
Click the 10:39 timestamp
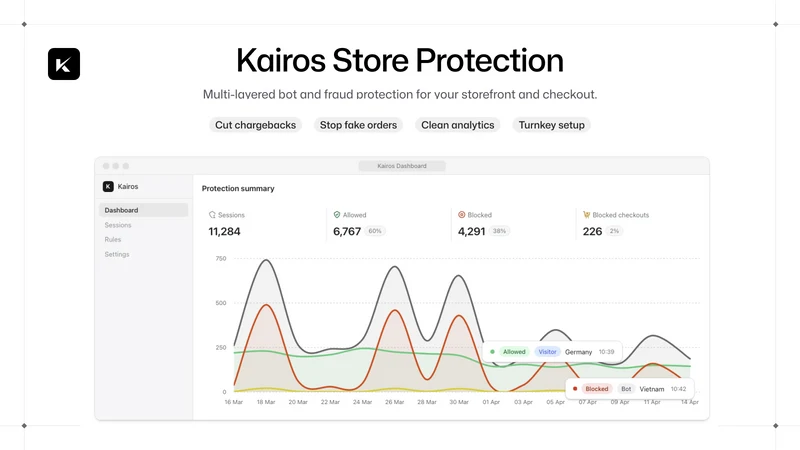[x=607, y=352]
